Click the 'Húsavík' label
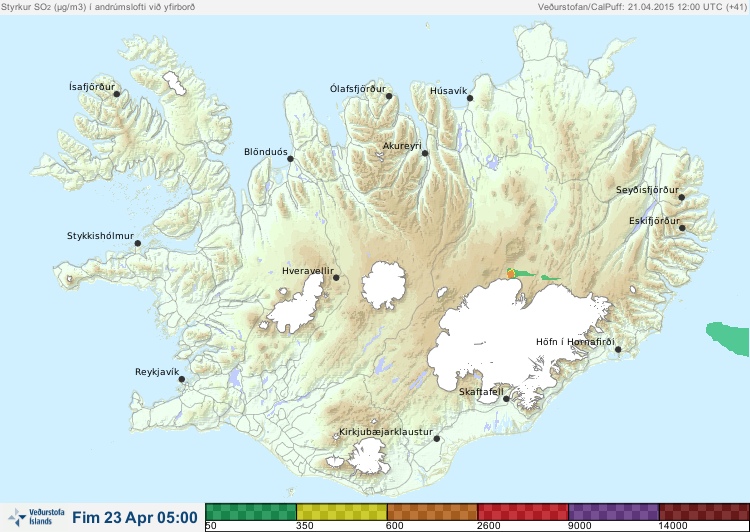 pos(449,91)
